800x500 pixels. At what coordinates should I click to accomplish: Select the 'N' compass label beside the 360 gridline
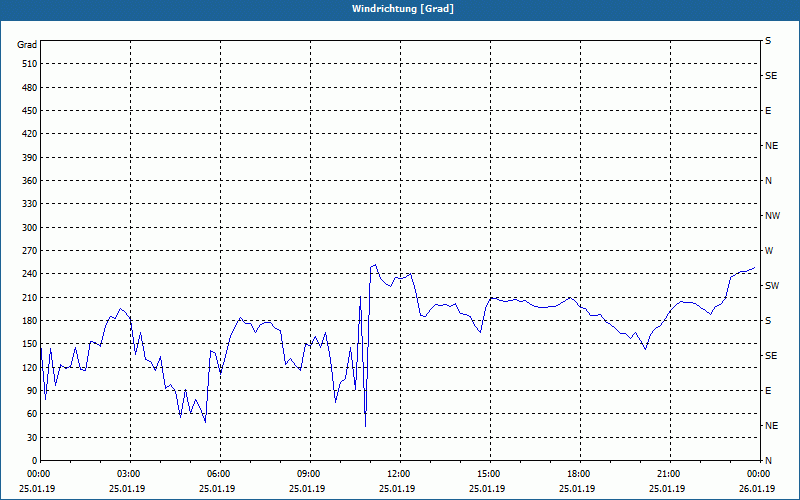[769, 181]
